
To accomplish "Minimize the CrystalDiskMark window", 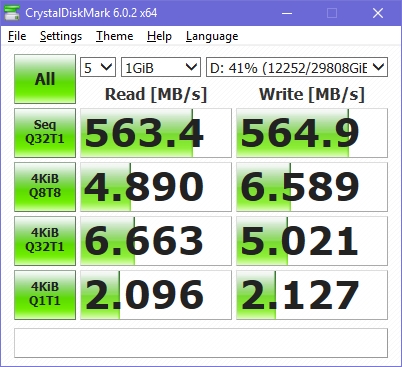I will (287, 13).
